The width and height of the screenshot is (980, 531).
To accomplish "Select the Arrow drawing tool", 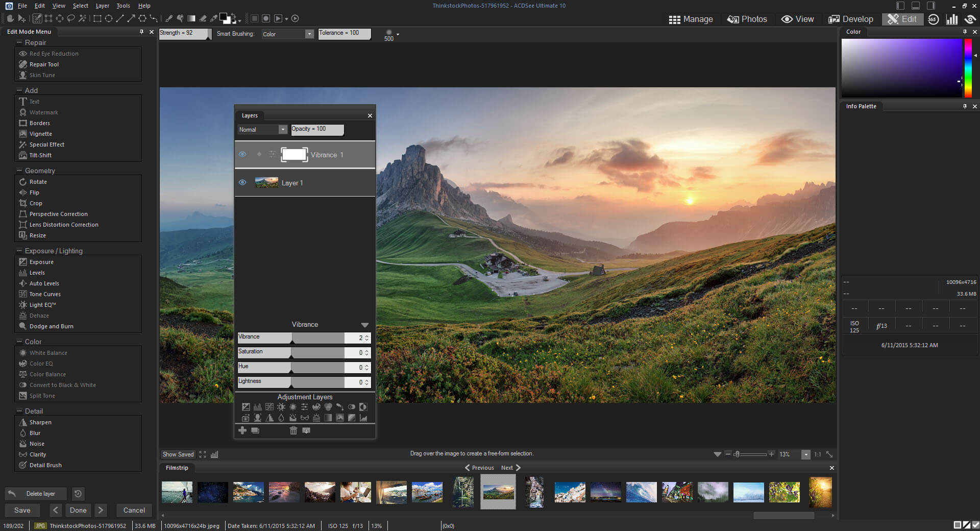I will (131, 18).
